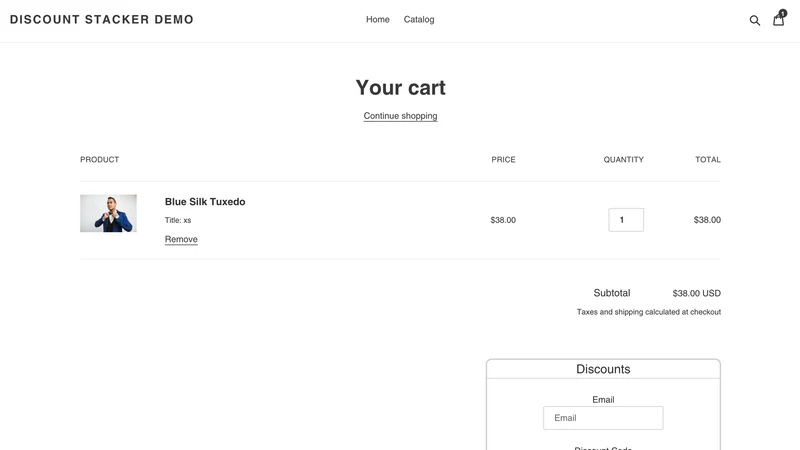Open the Catalog menu item
Viewport: 800px width, 450px height.
(x=419, y=19)
